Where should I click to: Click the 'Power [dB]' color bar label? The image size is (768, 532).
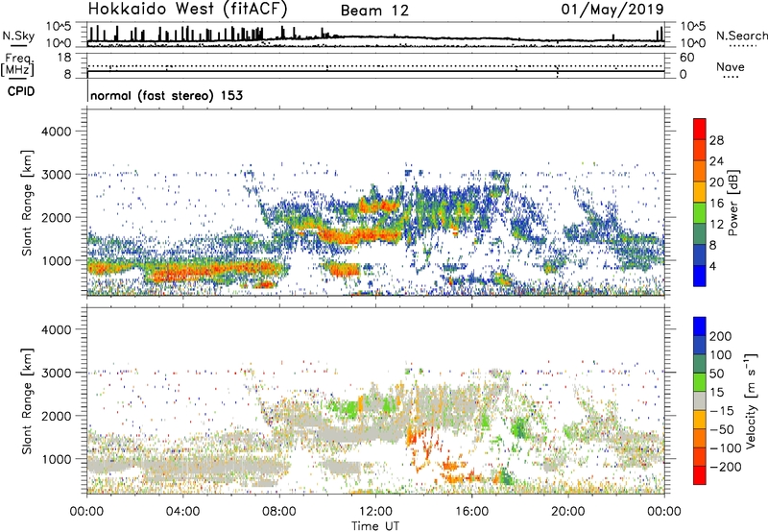coord(733,203)
